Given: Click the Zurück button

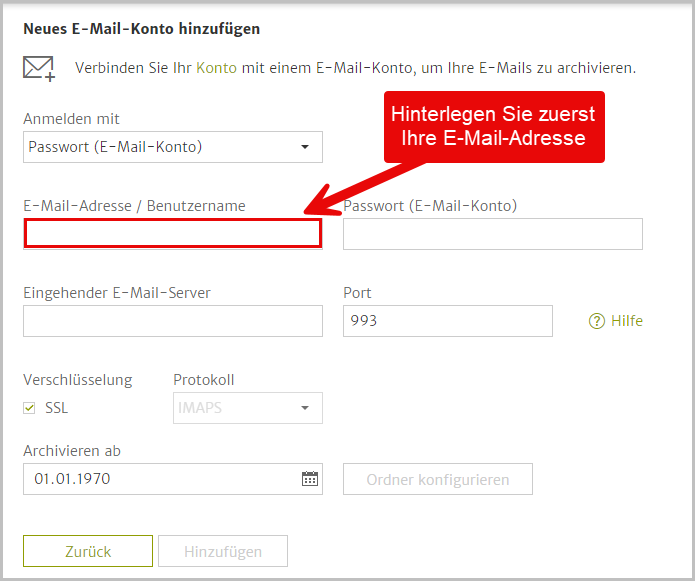Looking at the screenshot, I should (88, 551).
